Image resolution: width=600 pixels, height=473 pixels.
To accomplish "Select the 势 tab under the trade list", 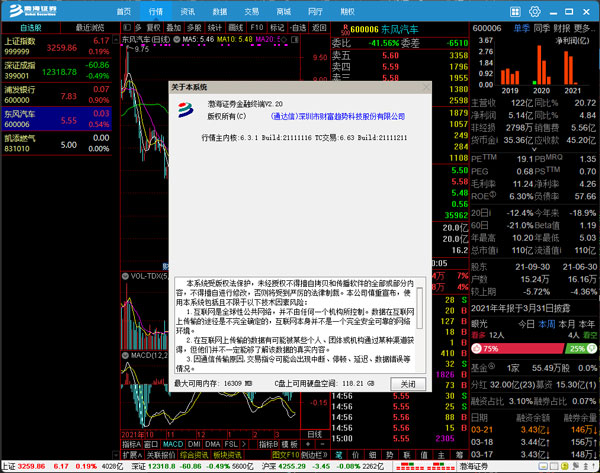I will click(390, 455).
